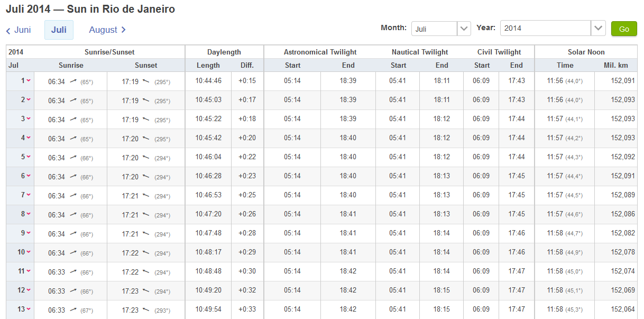The image size is (644, 319).
Task: Expand details for July 3
Action: [28, 119]
